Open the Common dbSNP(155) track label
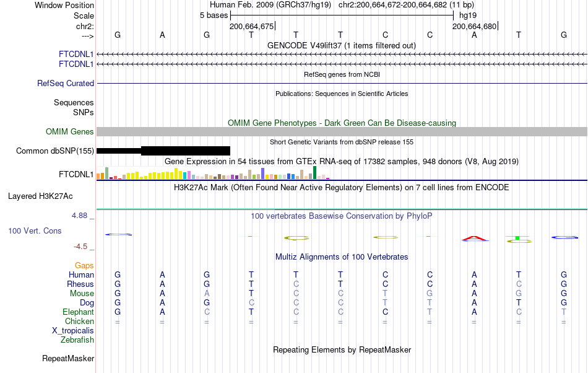Screen dimensions: 588x373 tap(54, 151)
